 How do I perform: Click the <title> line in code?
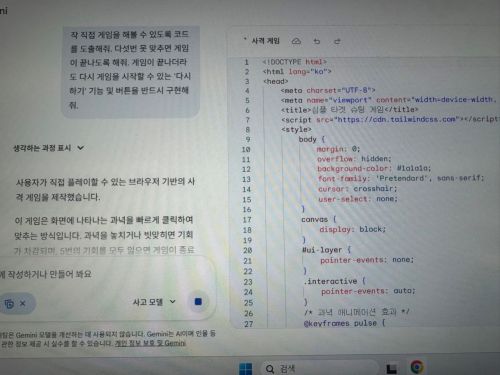tap(349, 110)
